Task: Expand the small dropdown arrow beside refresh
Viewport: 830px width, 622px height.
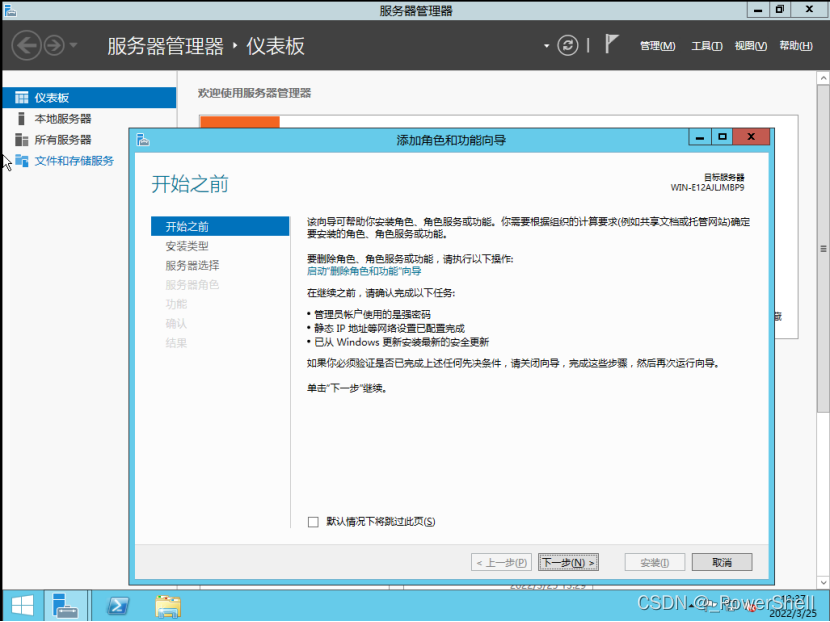Action: pyautogui.click(x=546, y=46)
